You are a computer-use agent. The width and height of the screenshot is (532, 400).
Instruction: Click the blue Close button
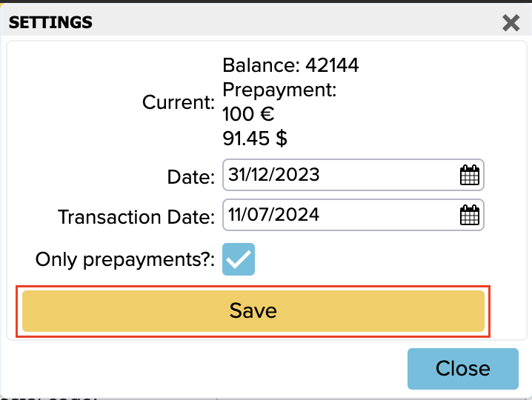462,368
